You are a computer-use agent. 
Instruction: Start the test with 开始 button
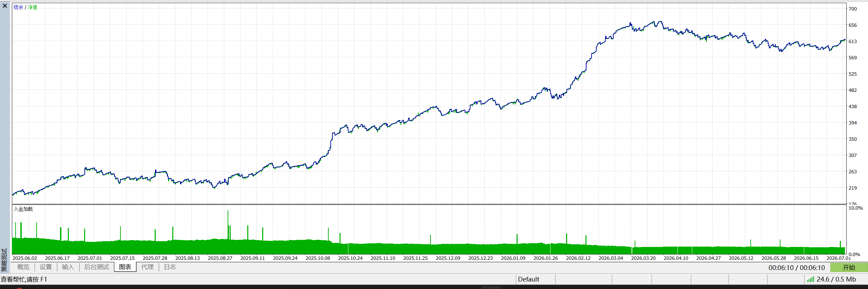pos(849,267)
